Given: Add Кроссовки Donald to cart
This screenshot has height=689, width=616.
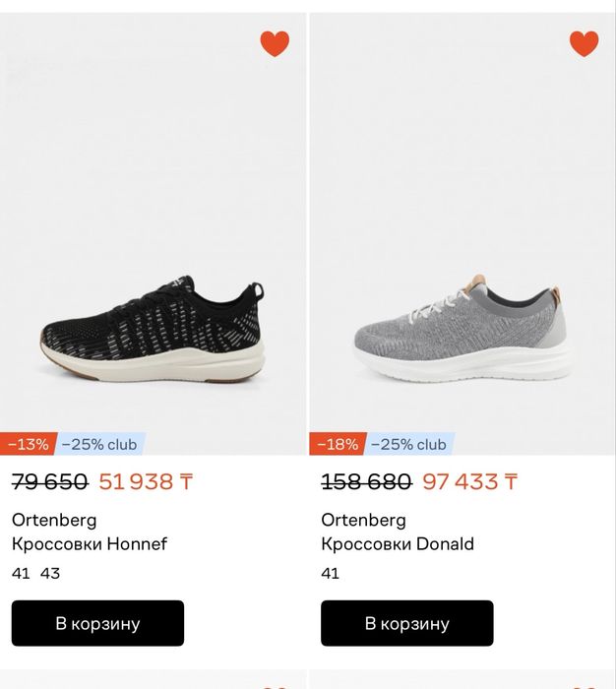Looking at the screenshot, I should coord(406,623).
